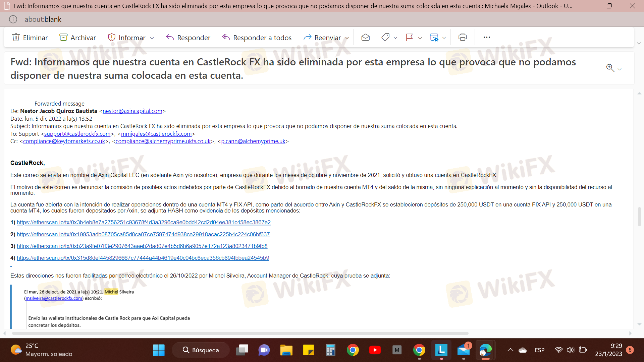644x362 pixels.
Task: Launch Calculator from taskbar
Action: (x=330, y=350)
